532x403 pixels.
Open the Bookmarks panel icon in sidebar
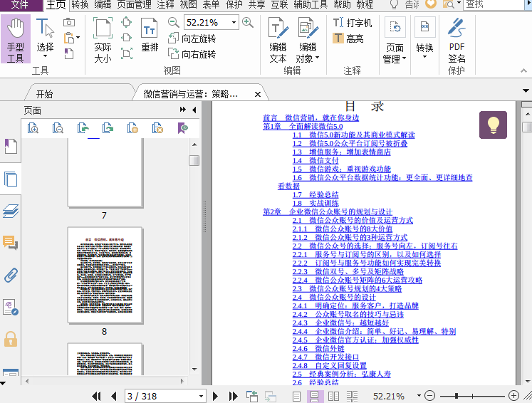(x=11, y=146)
